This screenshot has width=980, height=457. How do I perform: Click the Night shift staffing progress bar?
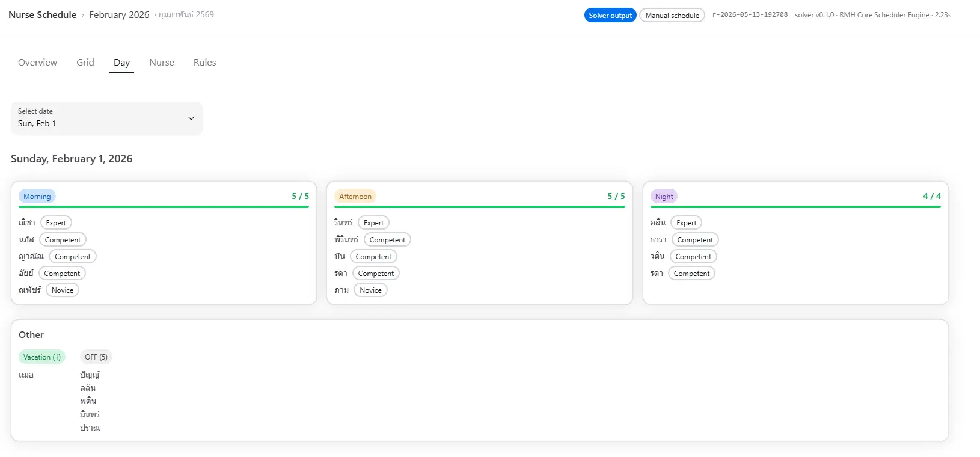pos(795,207)
